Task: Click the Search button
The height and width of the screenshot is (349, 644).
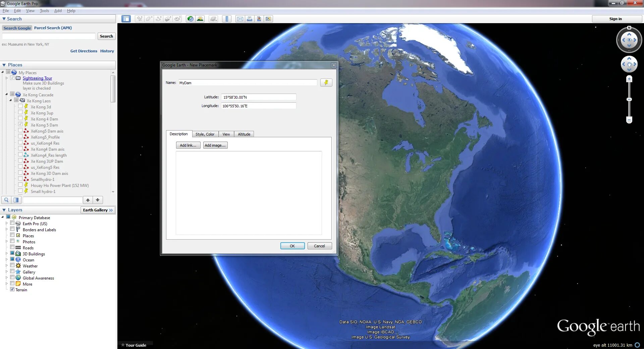Action: click(106, 36)
